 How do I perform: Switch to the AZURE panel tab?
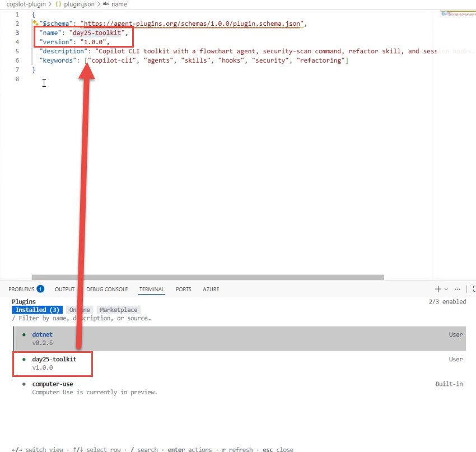(x=211, y=290)
